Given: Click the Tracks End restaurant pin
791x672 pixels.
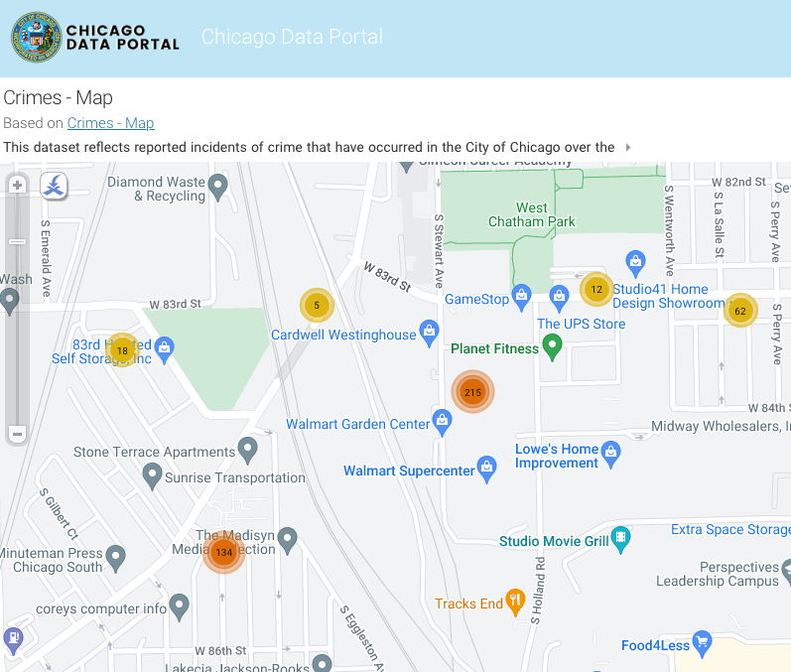Looking at the screenshot, I should coord(515,602).
